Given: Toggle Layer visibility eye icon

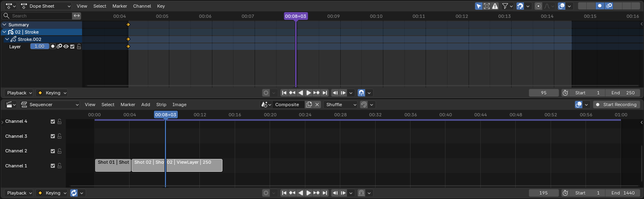Looking at the screenshot, I should [x=66, y=47].
